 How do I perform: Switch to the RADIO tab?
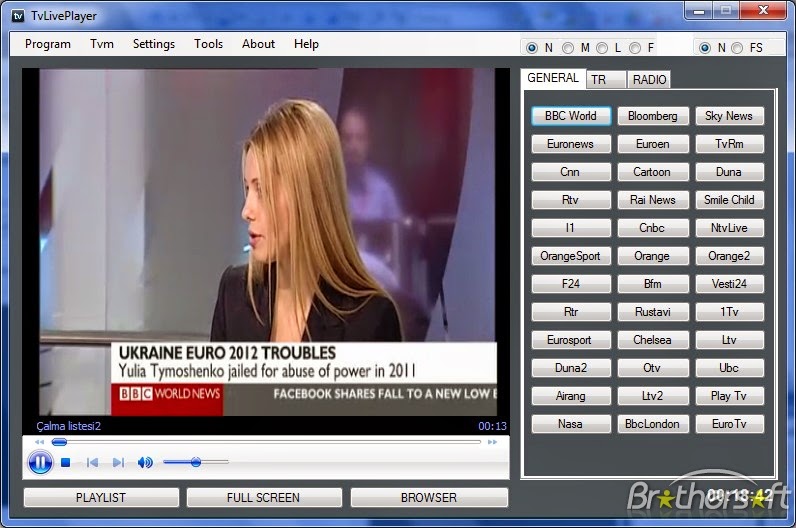[x=649, y=80]
